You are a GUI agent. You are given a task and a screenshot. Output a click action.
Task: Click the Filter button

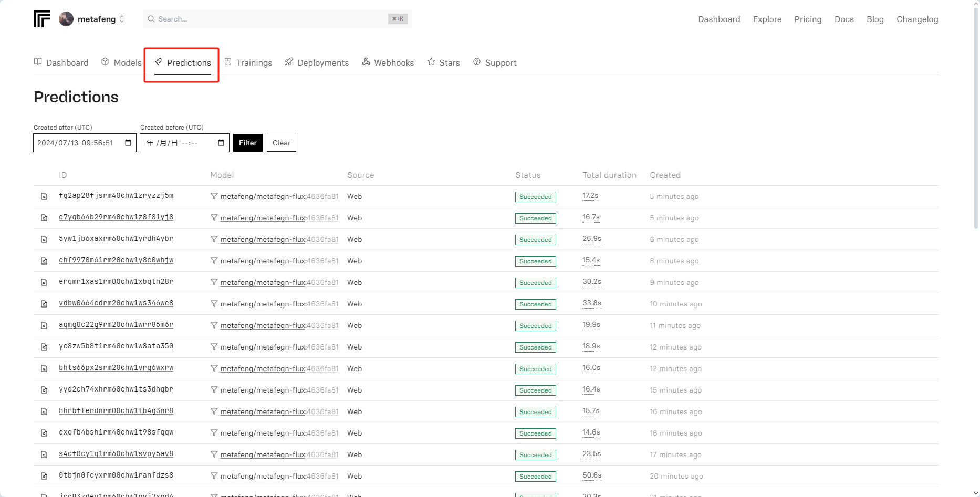click(248, 143)
